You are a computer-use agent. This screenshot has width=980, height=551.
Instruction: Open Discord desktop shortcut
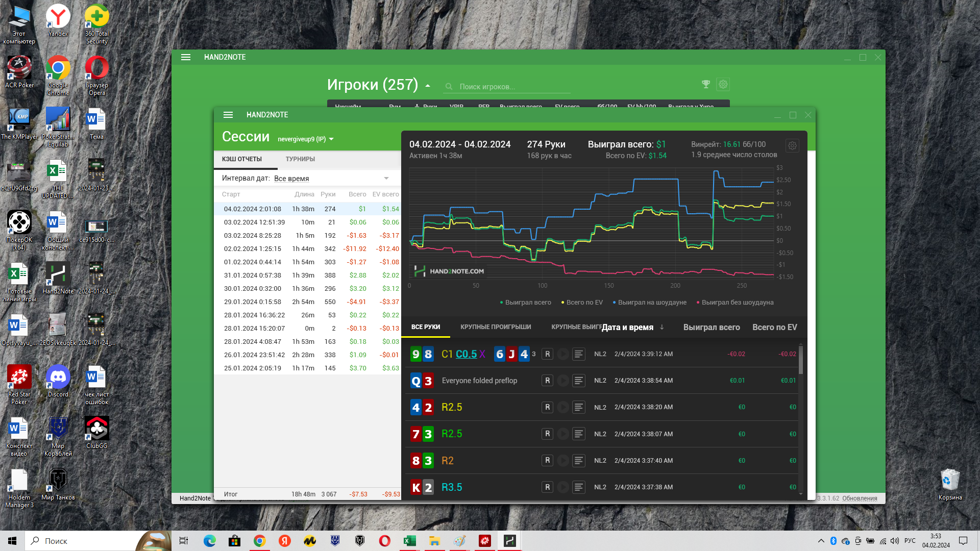coord(58,381)
